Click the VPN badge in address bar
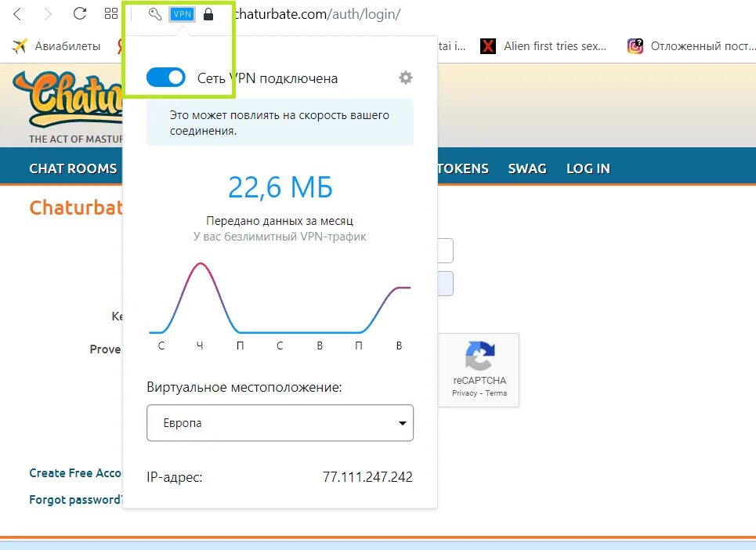The height and width of the screenshot is (550, 756). [x=183, y=14]
